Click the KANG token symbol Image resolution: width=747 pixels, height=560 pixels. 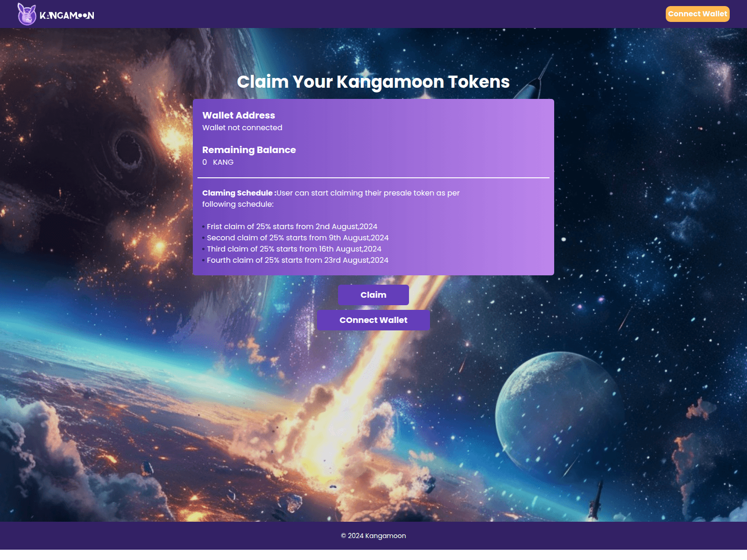[x=223, y=162]
